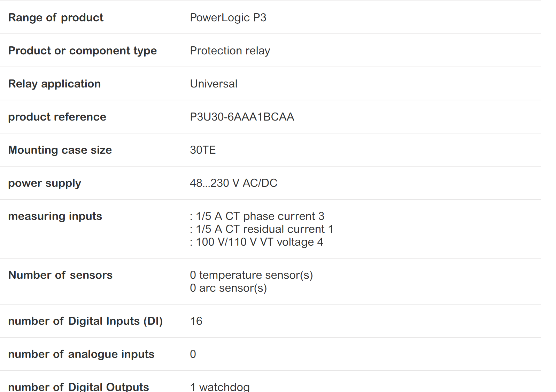
Task: Click the 'CT residual current 1' line
Action: pyautogui.click(x=262, y=229)
